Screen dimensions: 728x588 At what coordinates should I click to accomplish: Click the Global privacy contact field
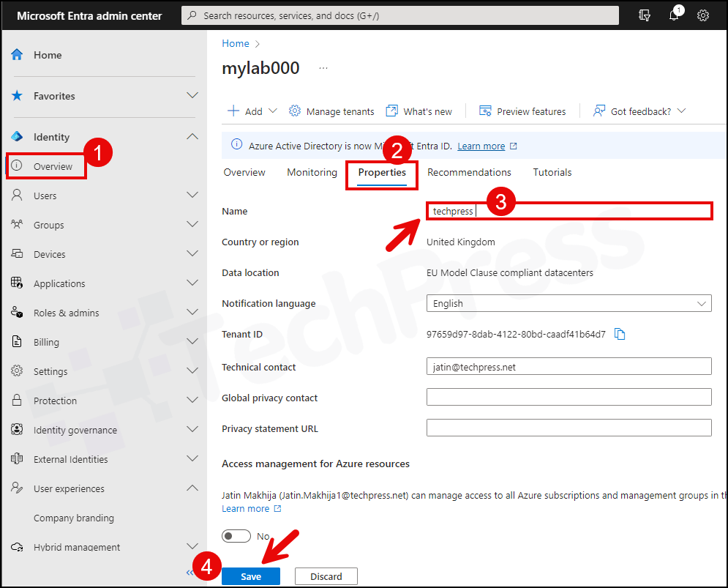[x=568, y=397]
